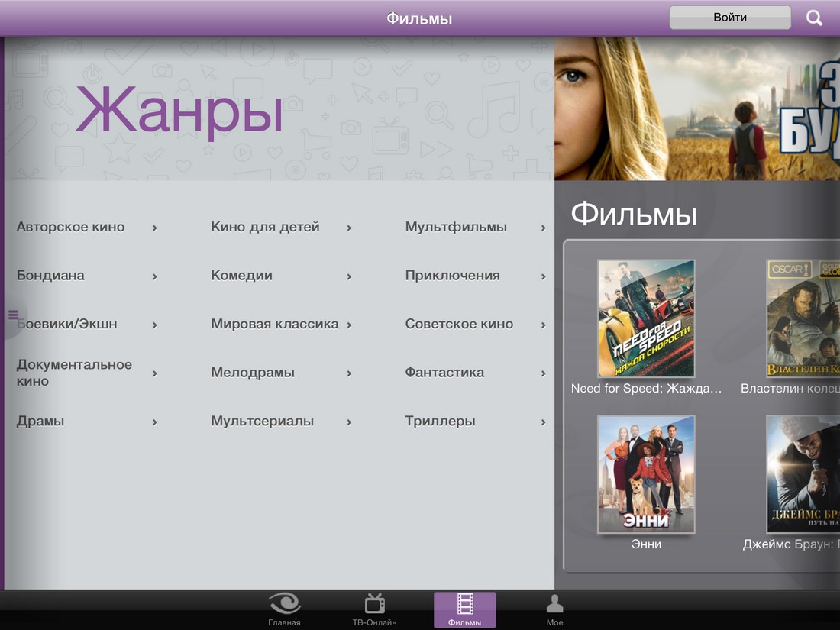This screenshot has height=630, width=840.
Task: Choose the Документальное кино genre
Action: click(x=74, y=373)
